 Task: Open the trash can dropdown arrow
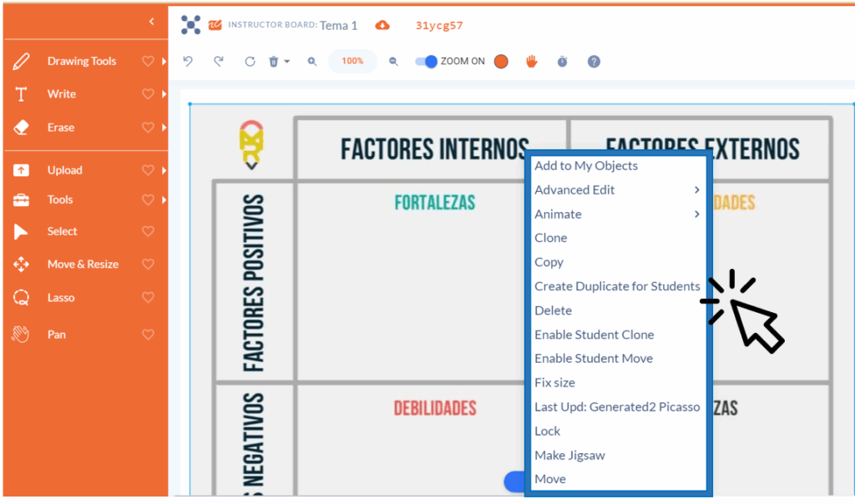pyautogui.click(x=287, y=61)
